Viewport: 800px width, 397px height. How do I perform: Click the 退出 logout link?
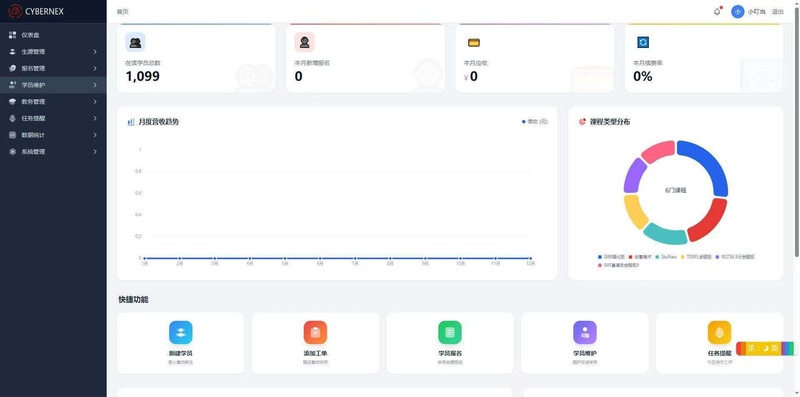coord(778,12)
